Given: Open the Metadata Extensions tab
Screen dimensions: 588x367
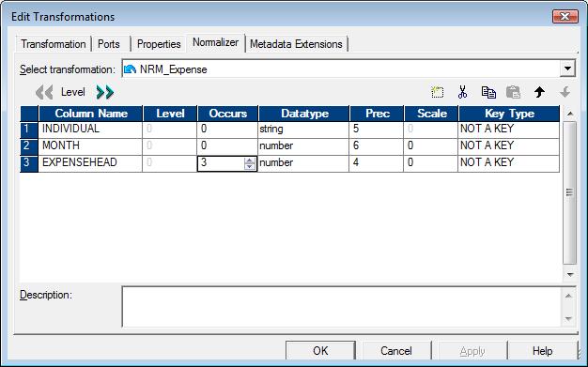Looking at the screenshot, I should 296,44.
